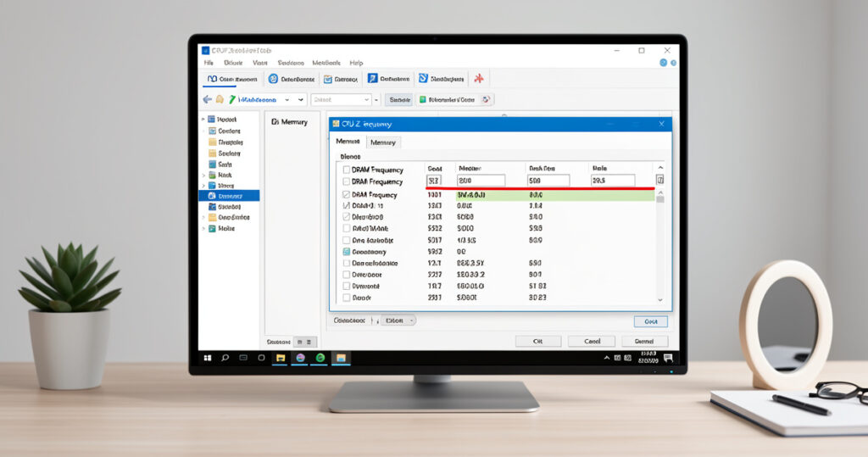Click the button right of Cancel
868x457 pixels.
(x=644, y=341)
